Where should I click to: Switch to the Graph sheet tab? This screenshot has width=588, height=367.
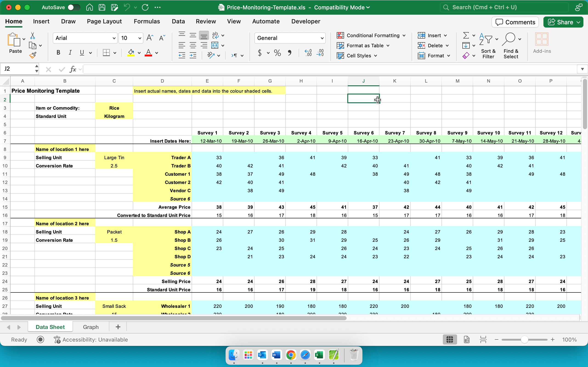point(91,327)
